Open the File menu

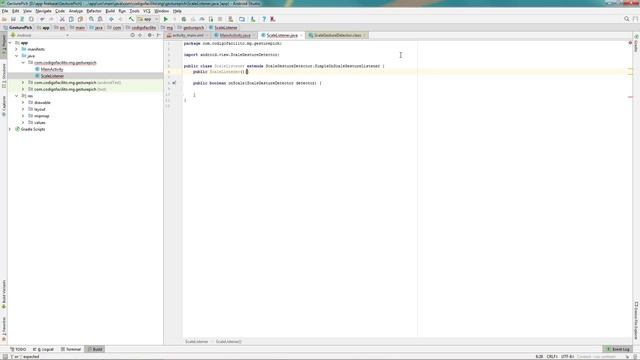5,11
